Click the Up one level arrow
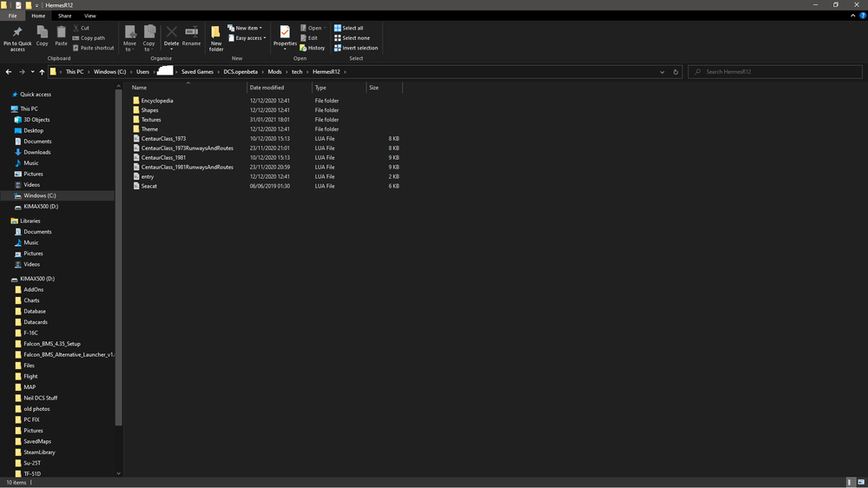Viewport: 868px width, 488px height. 42,71
